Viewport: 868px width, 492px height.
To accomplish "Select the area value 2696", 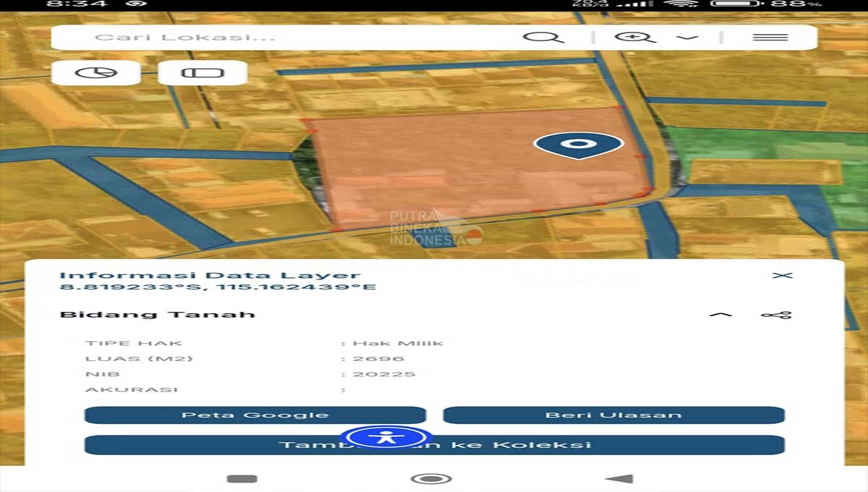I will [x=378, y=359].
